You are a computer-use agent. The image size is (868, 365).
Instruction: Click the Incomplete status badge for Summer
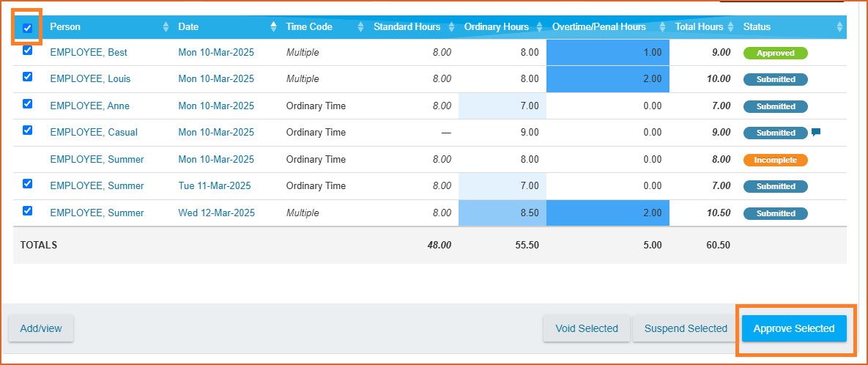coord(775,160)
